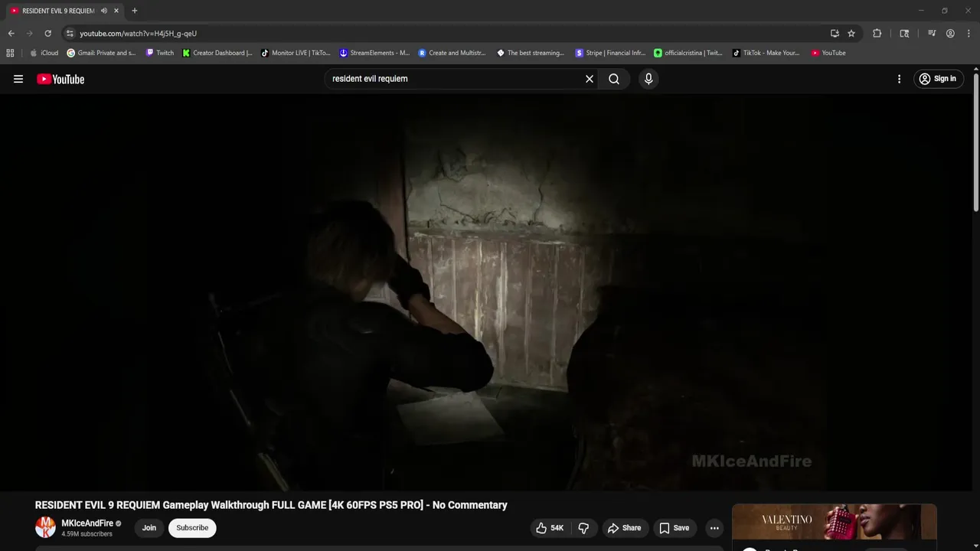Subscribe to MKIceAndFire channel
Viewport: 980px width, 551px height.
[x=192, y=528]
